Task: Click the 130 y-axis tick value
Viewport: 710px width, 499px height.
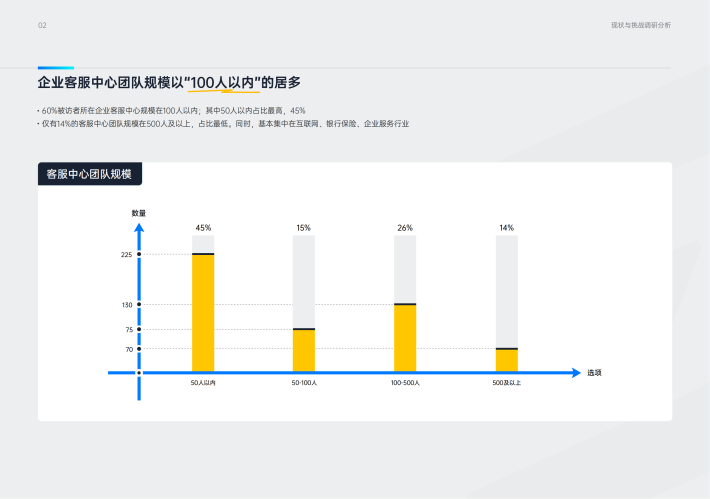Action: [126, 305]
